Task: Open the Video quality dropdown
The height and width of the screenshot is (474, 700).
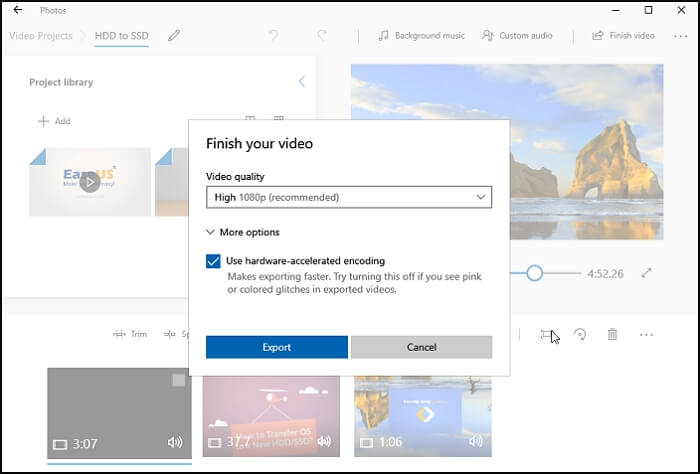Action: (348, 198)
